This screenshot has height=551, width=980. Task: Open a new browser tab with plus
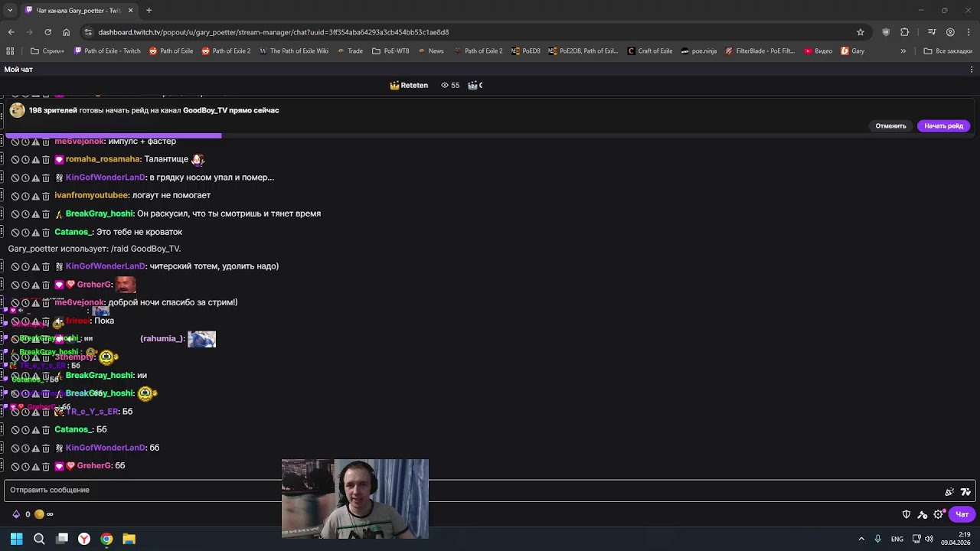149,11
